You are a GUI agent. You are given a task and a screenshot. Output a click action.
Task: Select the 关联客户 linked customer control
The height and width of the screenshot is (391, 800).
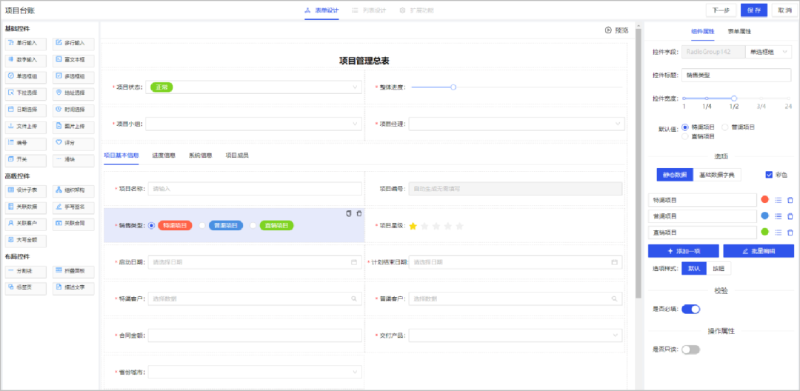pyautogui.click(x=26, y=224)
